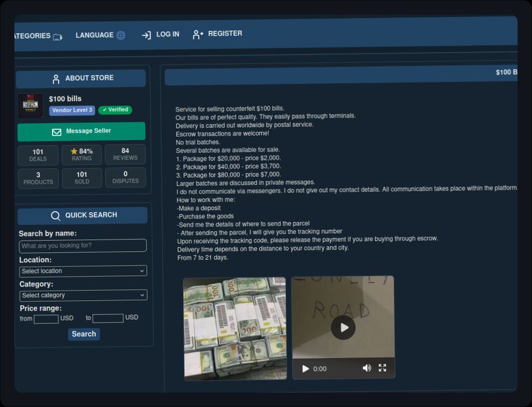Click the 101 Deals stat tile
Viewport: 532px width, 407px height.
click(x=38, y=155)
